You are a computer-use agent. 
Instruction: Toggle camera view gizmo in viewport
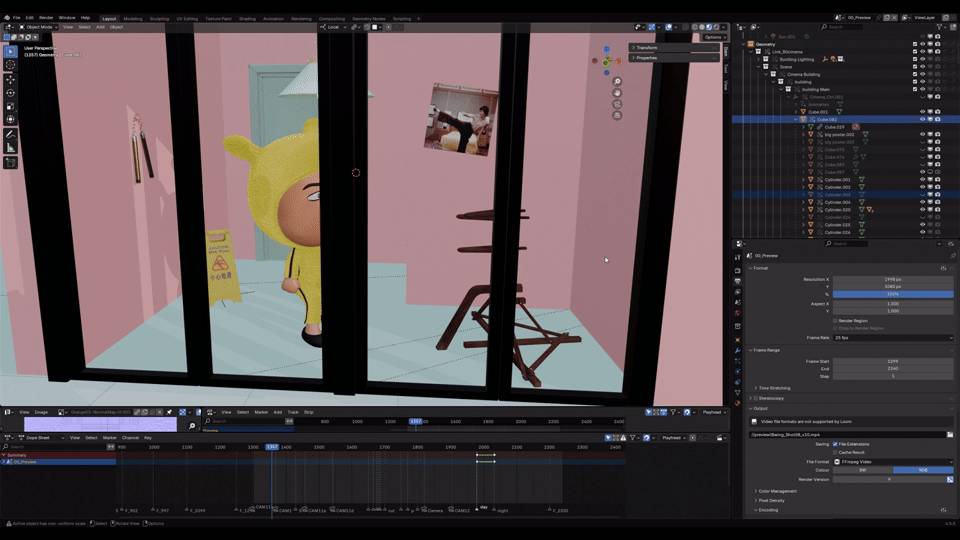tap(617, 104)
